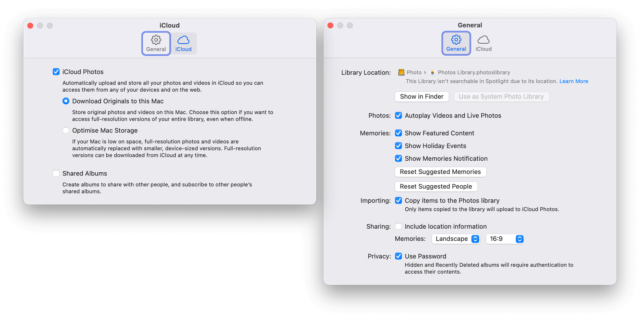The width and height of the screenshot is (644, 321).
Task: Click the Photo folder name in path
Action: pos(414,72)
